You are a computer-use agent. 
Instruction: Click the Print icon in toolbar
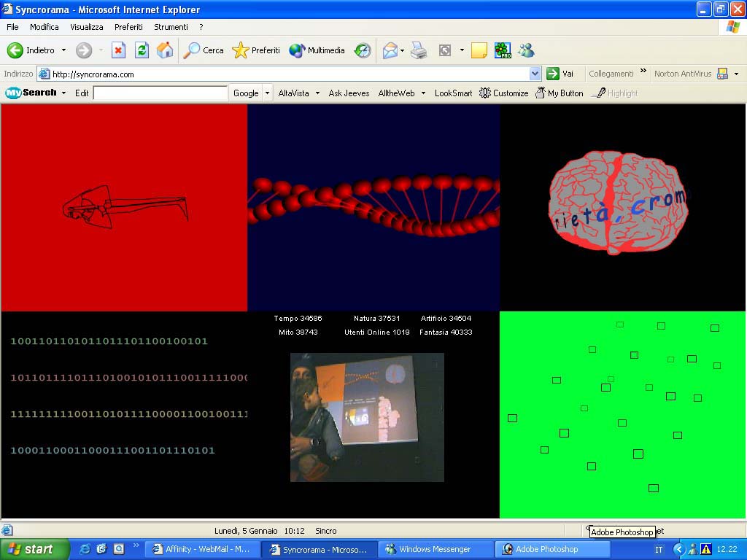418,50
